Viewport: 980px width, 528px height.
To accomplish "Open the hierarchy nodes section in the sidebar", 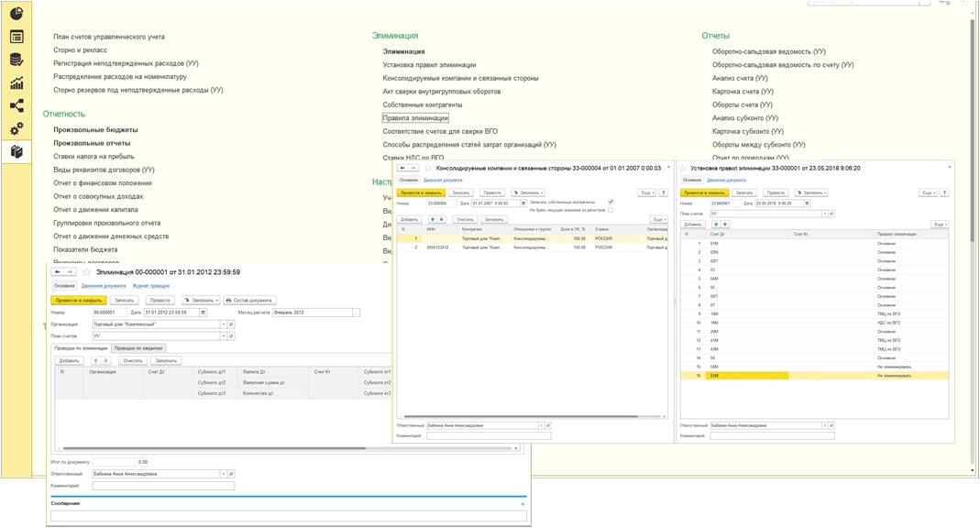I will pos(17,105).
